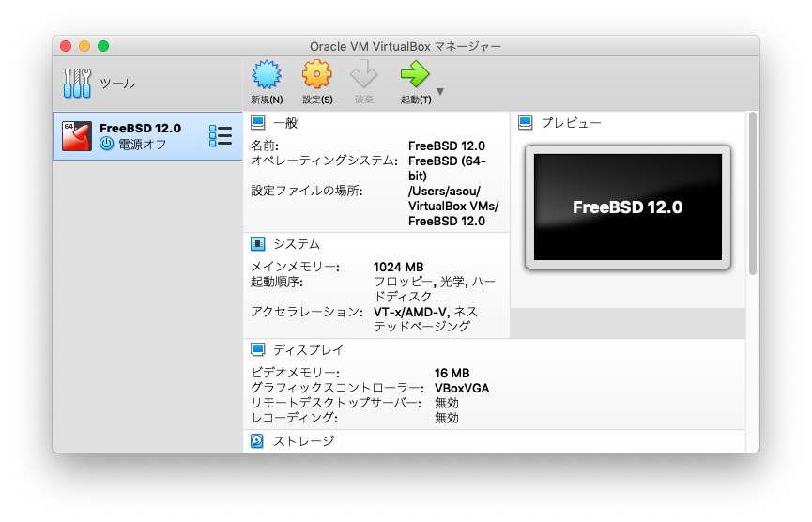Click the ディスプレイ monitor icon

258,349
